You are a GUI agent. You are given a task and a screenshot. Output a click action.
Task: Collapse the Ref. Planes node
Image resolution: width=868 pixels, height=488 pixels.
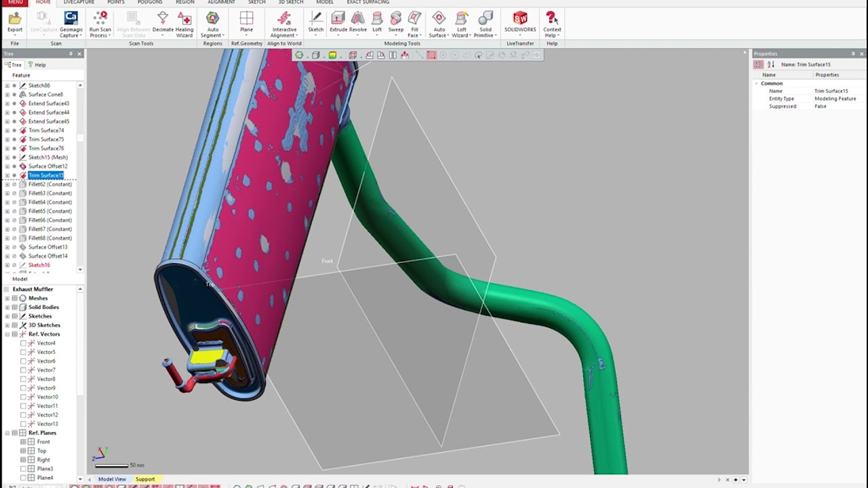click(7, 432)
